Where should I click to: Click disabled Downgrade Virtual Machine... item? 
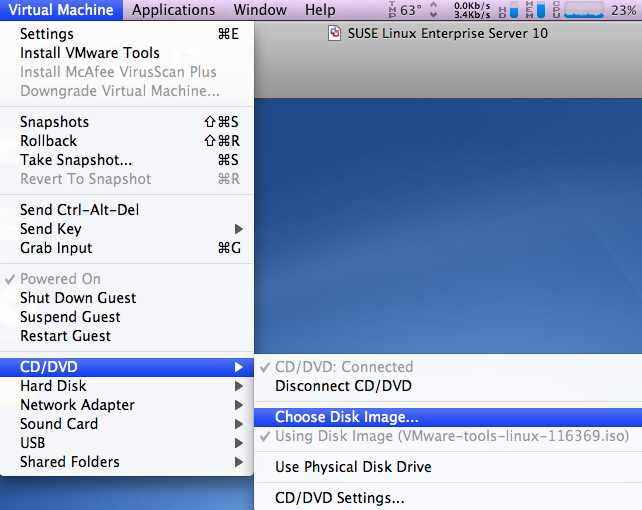point(127,91)
